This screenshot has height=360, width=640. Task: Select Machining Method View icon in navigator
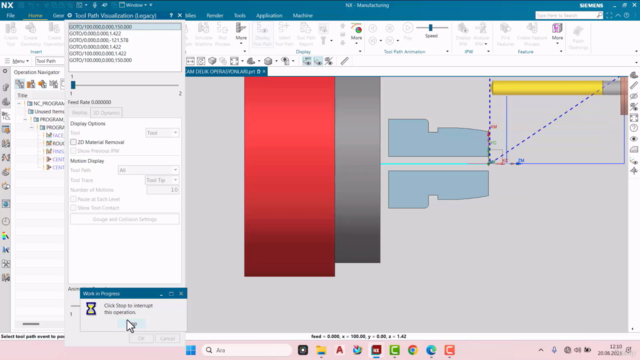pyautogui.click(x=53, y=84)
